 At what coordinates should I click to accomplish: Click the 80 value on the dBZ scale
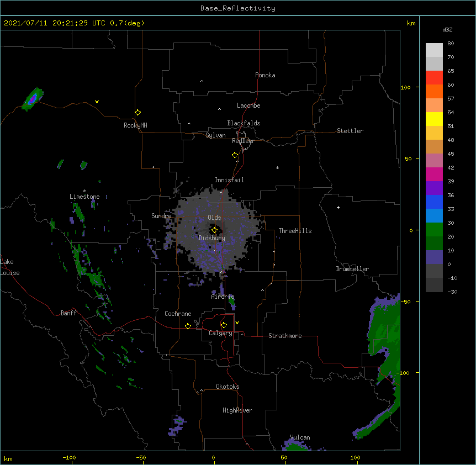(x=451, y=44)
